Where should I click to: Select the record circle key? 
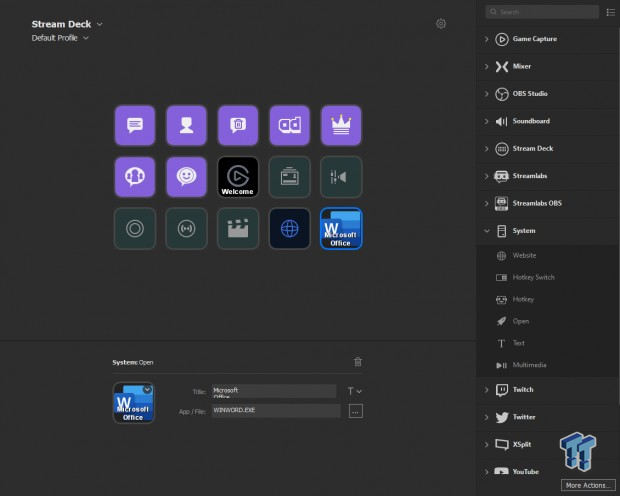[135, 229]
